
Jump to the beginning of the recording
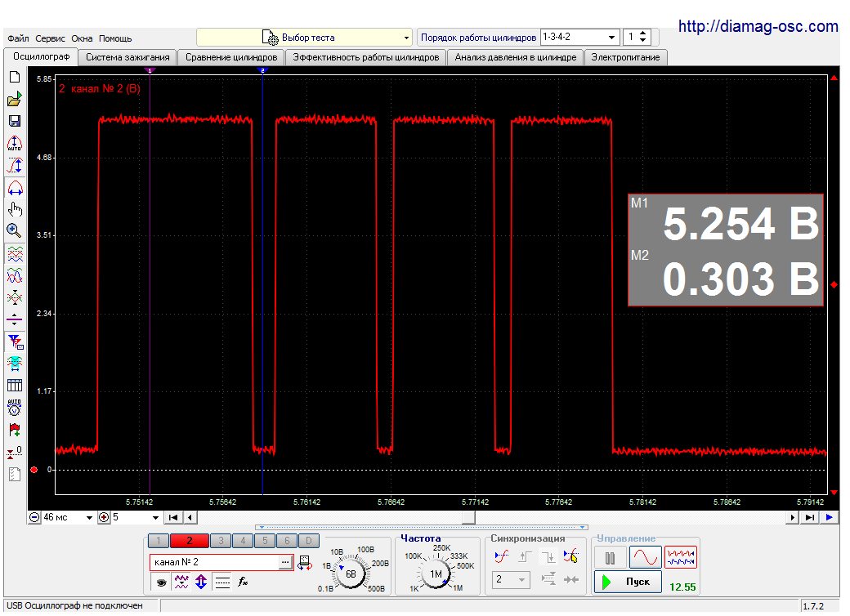(x=173, y=518)
